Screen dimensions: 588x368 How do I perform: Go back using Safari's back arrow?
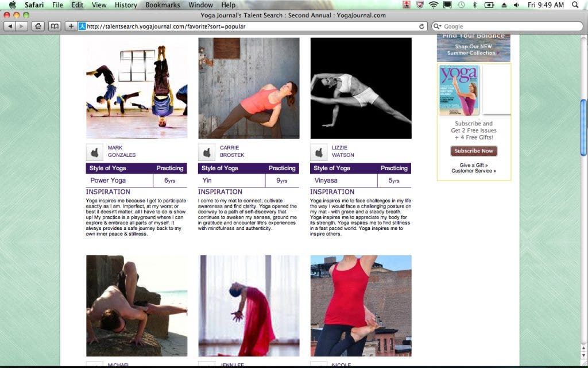click(x=10, y=26)
